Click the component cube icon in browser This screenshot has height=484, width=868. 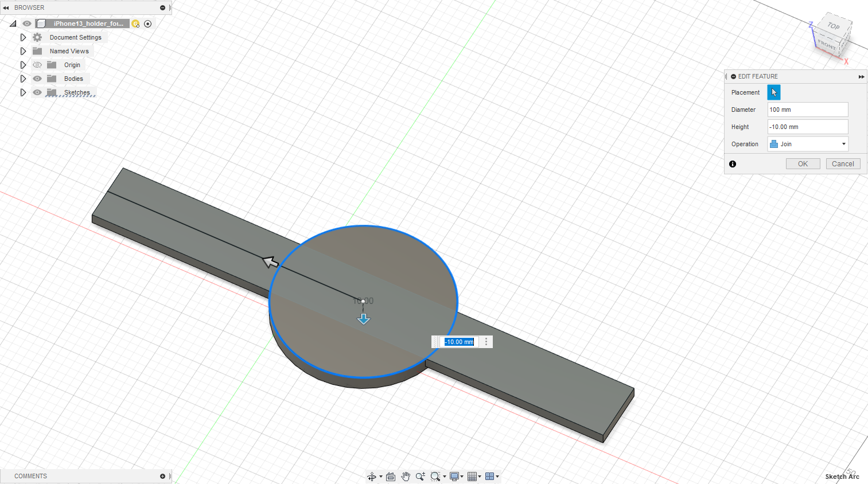pos(41,24)
